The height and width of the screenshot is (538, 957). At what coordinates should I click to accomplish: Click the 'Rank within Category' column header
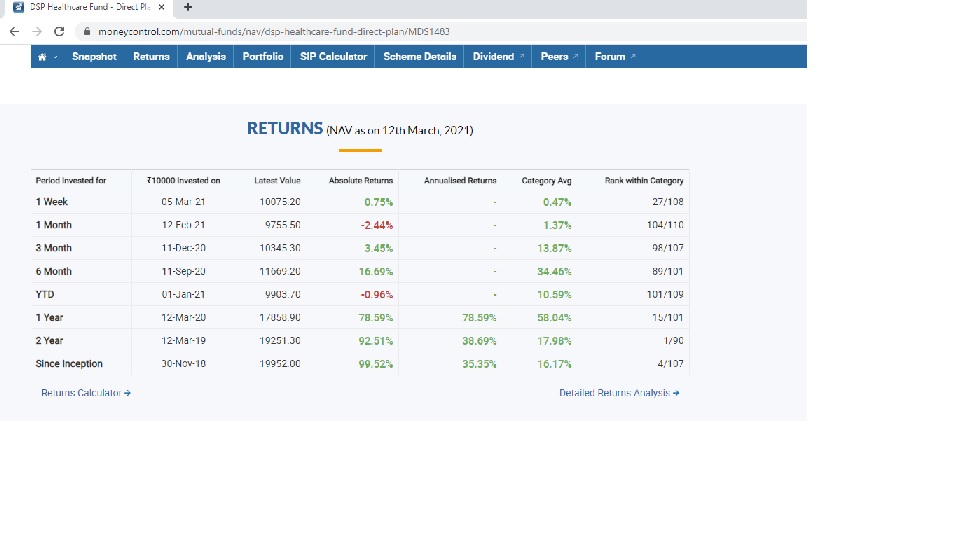point(644,181)
